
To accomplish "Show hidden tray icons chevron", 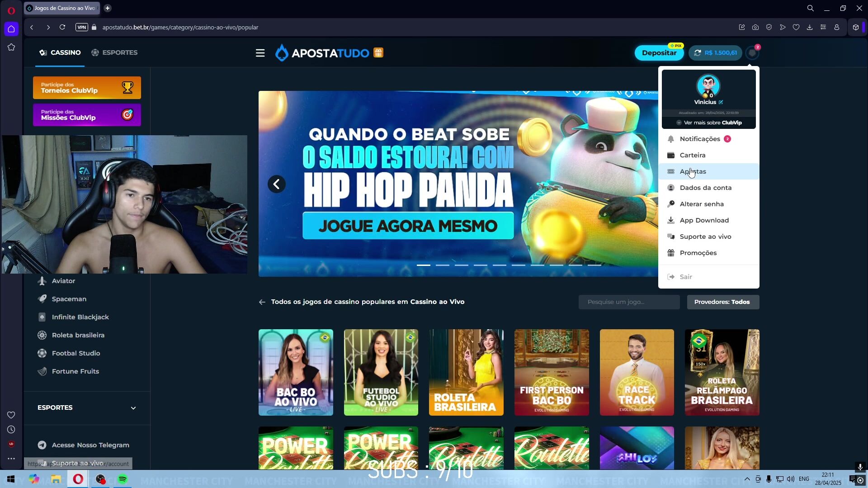I will tap(747, 479).
